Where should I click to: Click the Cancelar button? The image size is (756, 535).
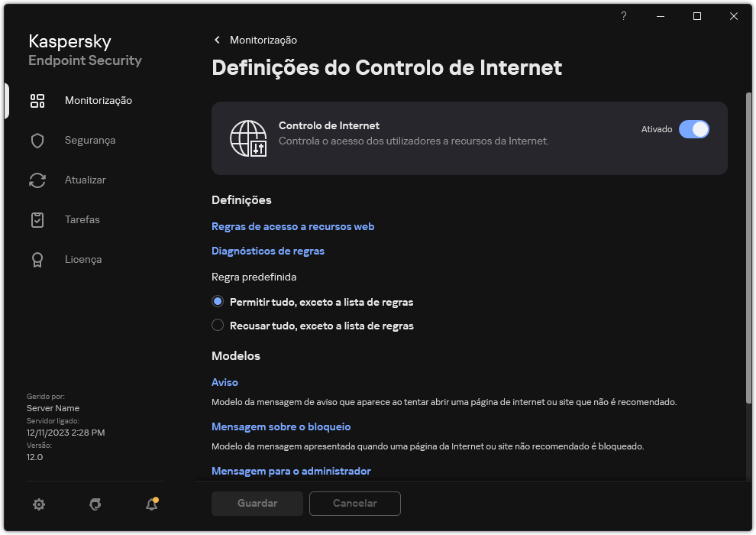click(x=354, y=504)
